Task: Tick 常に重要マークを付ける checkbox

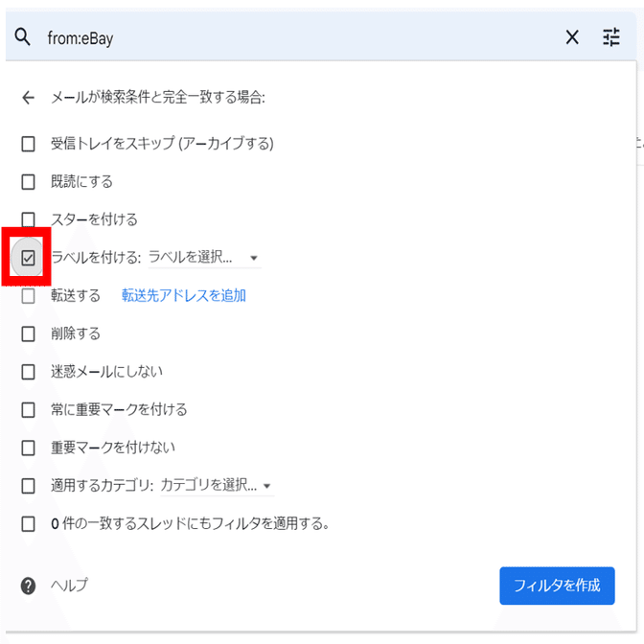Action: [28, 410]
